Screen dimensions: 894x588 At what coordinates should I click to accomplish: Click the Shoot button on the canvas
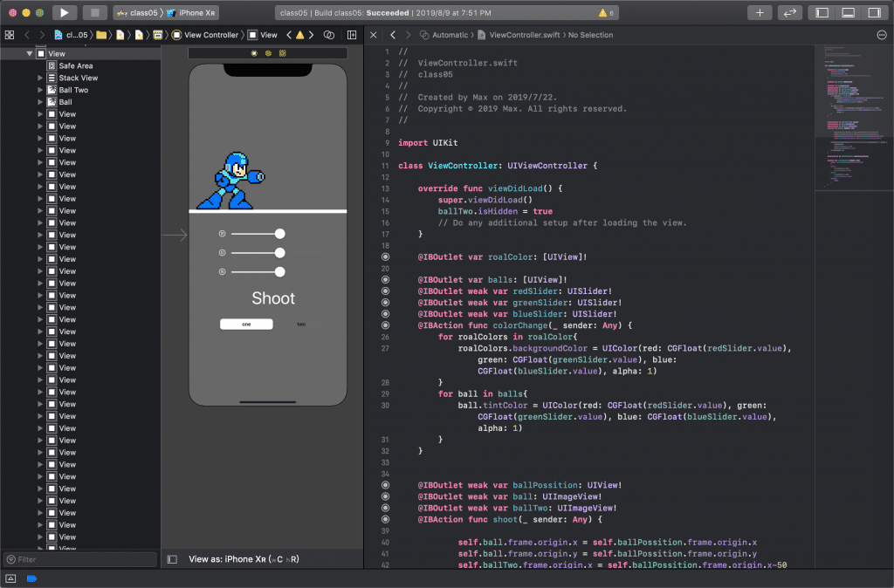pyautogui.click(x=273, y=298)
